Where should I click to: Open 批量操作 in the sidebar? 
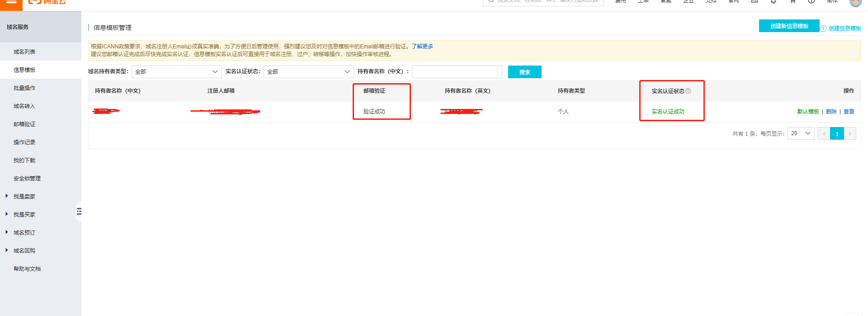pos(24,88)
